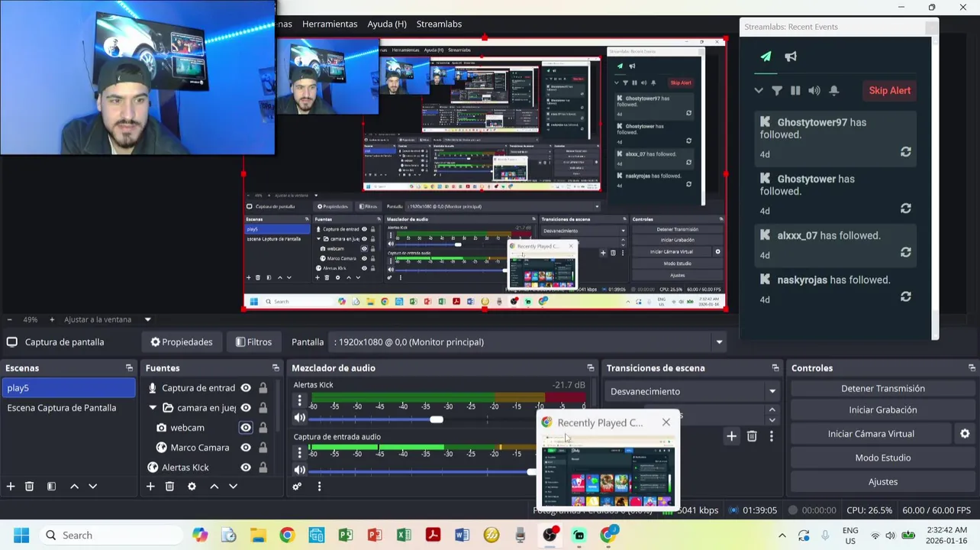Screen dimensions: 980x550
Task: Add a new source in Fuentes
Action: [150, 486]
